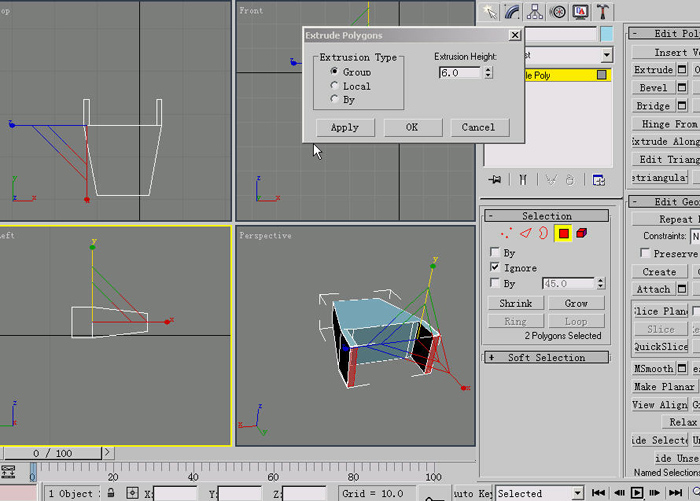Toggle Editable Poly stack square icon

coord(601,75)
